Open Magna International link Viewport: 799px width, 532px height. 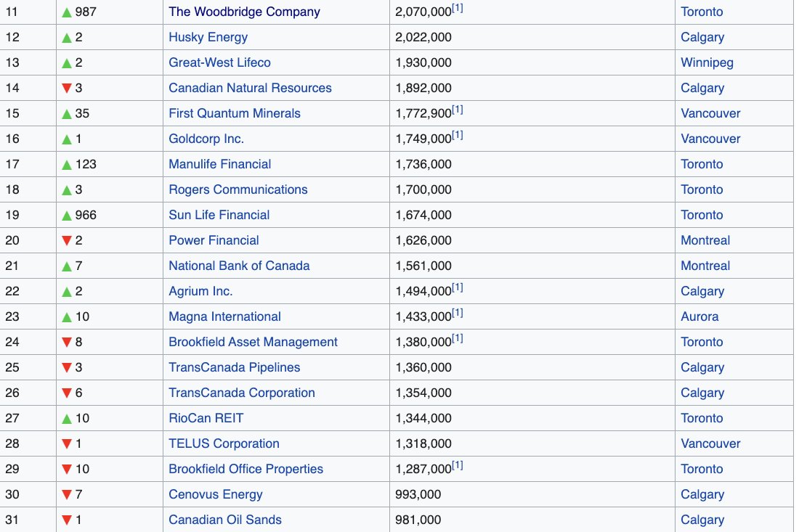click(x=224, y=317)
